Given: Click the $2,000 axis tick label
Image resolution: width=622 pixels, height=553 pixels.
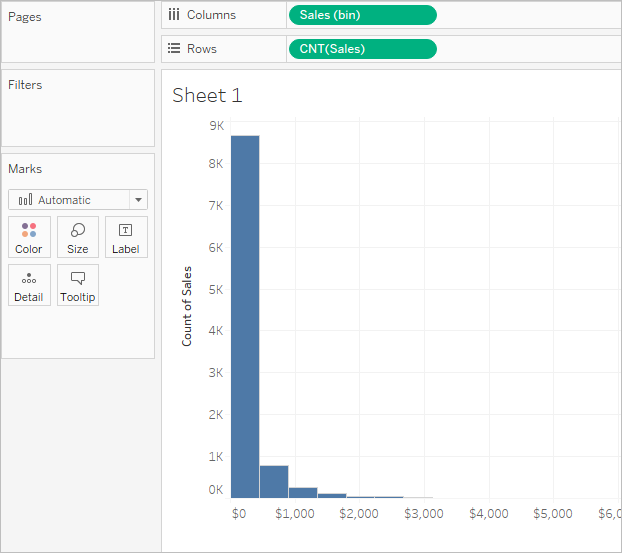Looking at the screenshot, I should coord(359,513).
